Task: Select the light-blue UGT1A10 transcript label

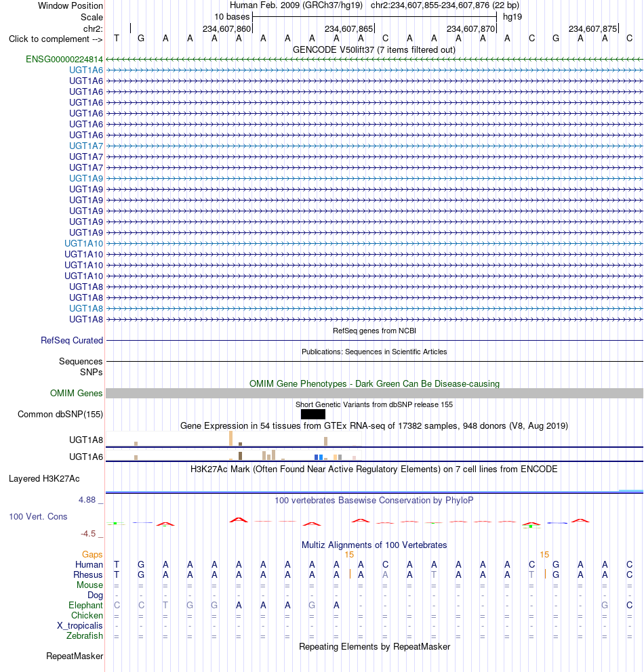Action: click(83, 243)
